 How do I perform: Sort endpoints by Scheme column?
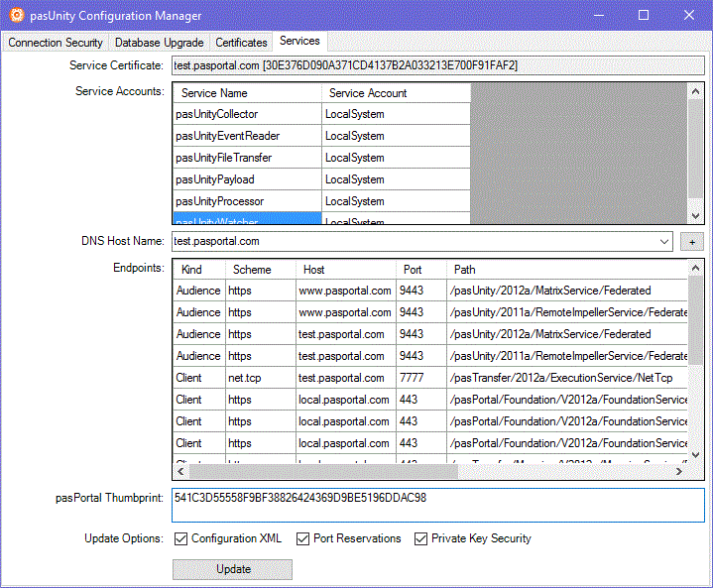261,270
